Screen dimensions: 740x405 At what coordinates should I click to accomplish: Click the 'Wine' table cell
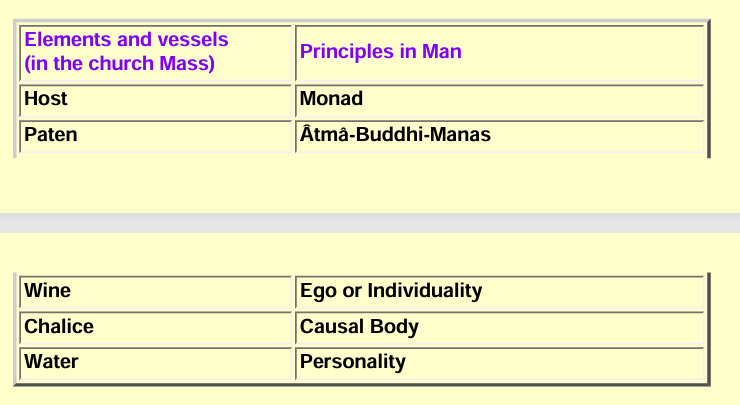click(x=156, y=292)
